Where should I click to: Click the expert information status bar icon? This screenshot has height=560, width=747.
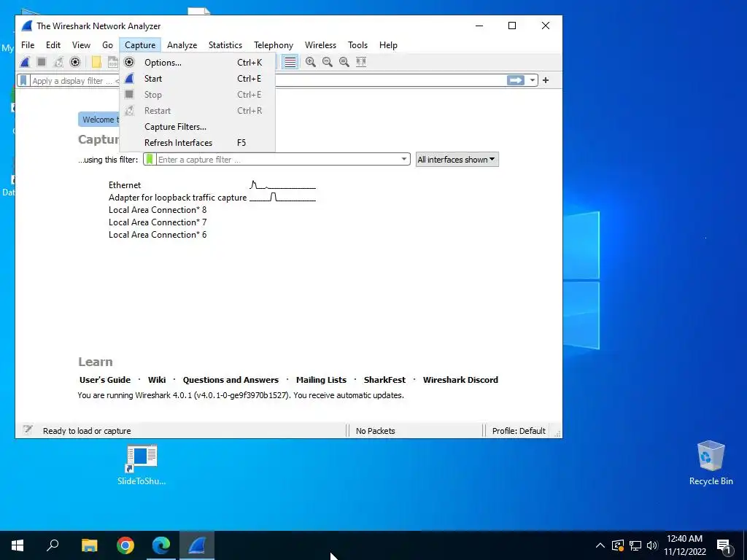(x=28, y=430)
